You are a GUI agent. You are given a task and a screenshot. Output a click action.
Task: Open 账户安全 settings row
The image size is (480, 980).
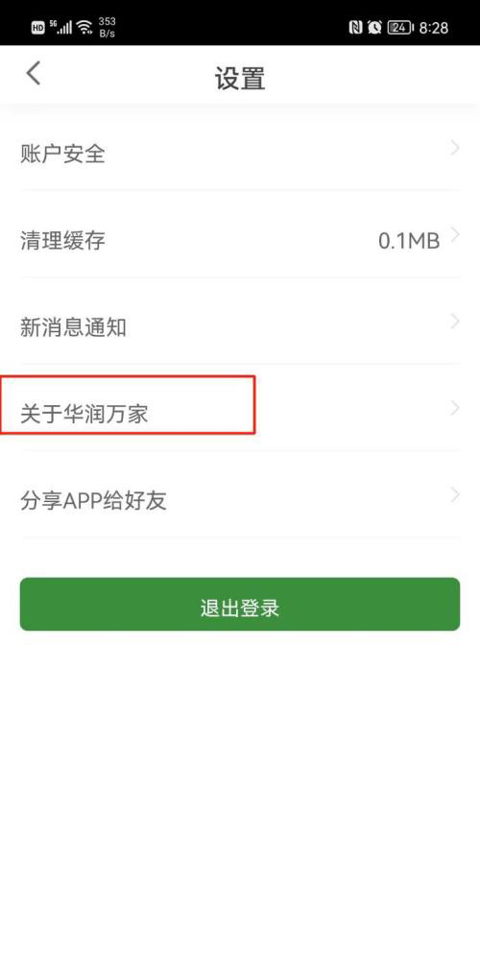240,153
